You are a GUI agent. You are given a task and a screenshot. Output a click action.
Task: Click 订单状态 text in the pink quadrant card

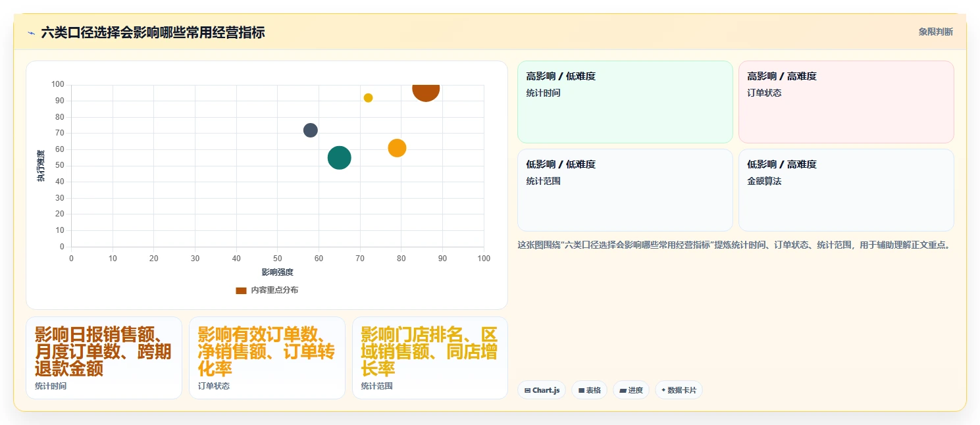coord(764,93)
